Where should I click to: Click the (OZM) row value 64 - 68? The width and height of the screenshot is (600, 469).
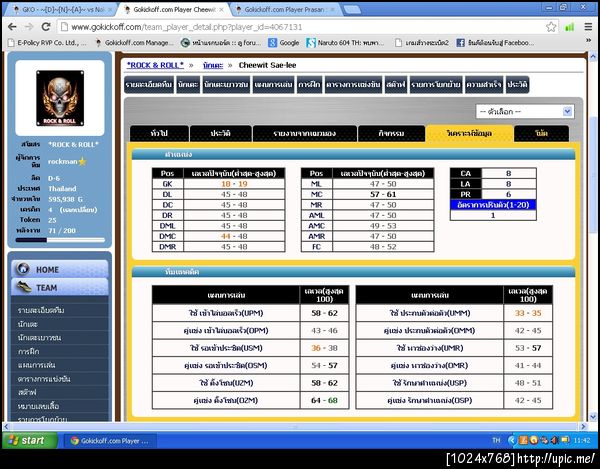[324, 401]
